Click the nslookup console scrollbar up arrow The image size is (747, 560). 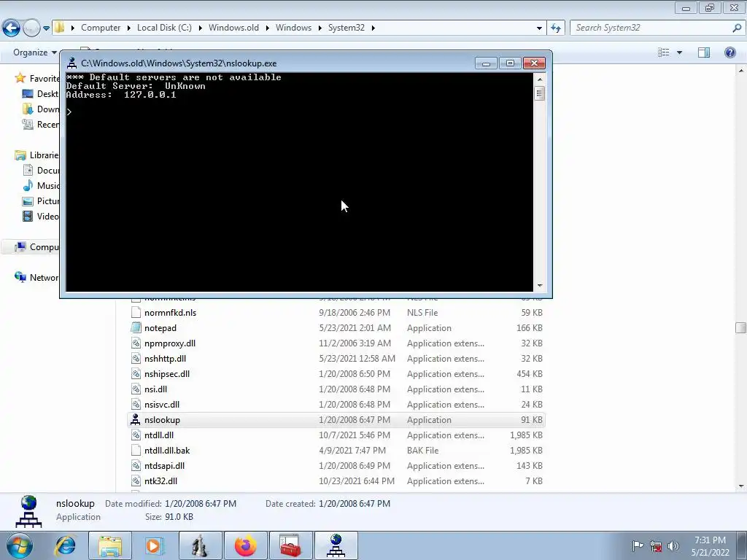[539, 79]
